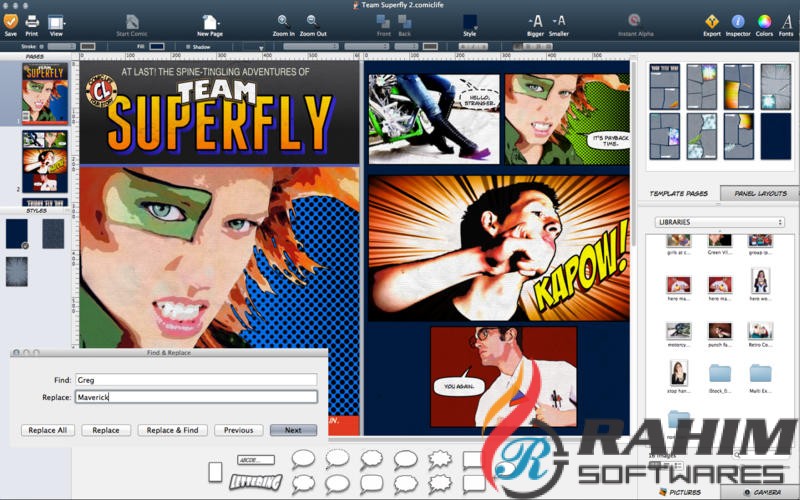Image resolution: width=800 pixels, height=500 pixels.
Task: Select the first template page thumbnail
Action: pos(664,87)
